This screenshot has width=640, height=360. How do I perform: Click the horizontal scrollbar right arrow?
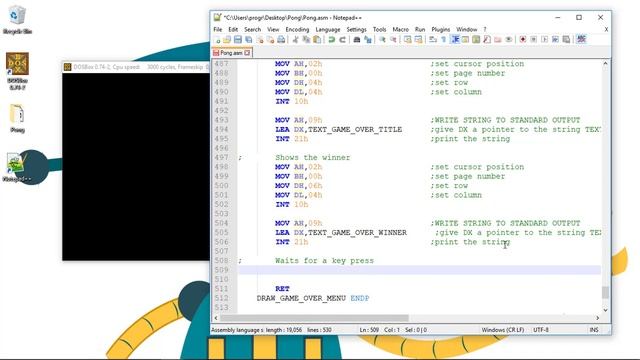598,318
